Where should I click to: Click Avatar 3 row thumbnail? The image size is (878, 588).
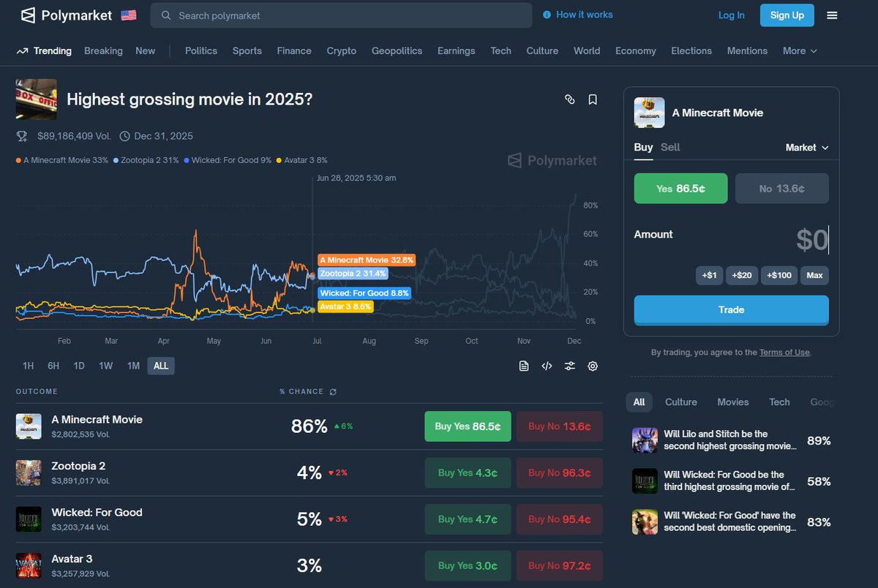(x=29, y=565)
